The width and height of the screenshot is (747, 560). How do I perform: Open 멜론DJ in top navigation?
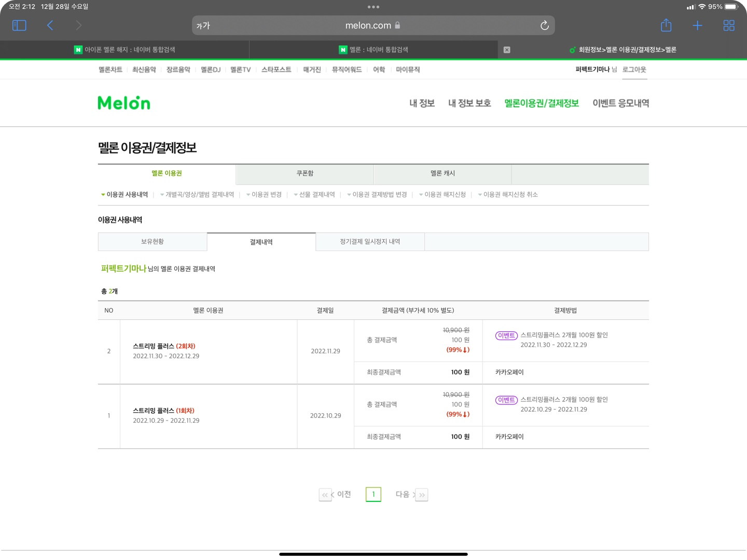coord(211,69)
